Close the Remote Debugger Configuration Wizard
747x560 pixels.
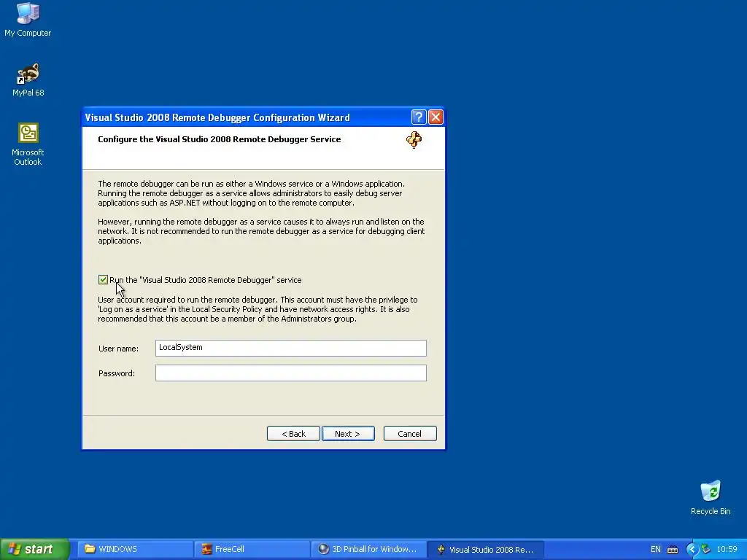(436, 117)
